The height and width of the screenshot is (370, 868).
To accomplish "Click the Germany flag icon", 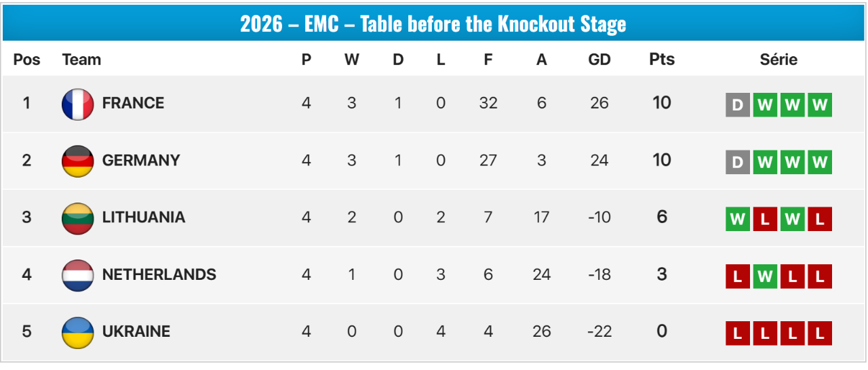I will [78, 161].
